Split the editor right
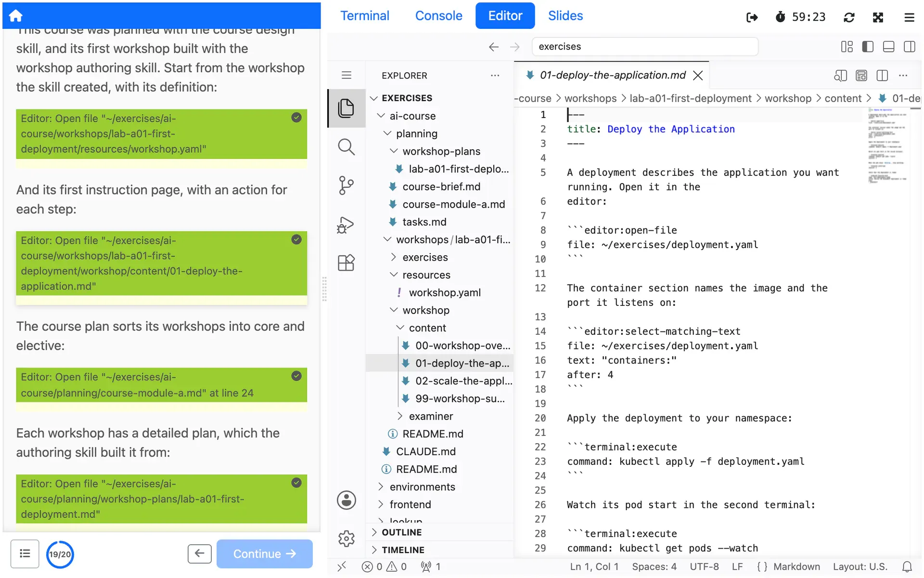924x578 pixels. point(882,76)
